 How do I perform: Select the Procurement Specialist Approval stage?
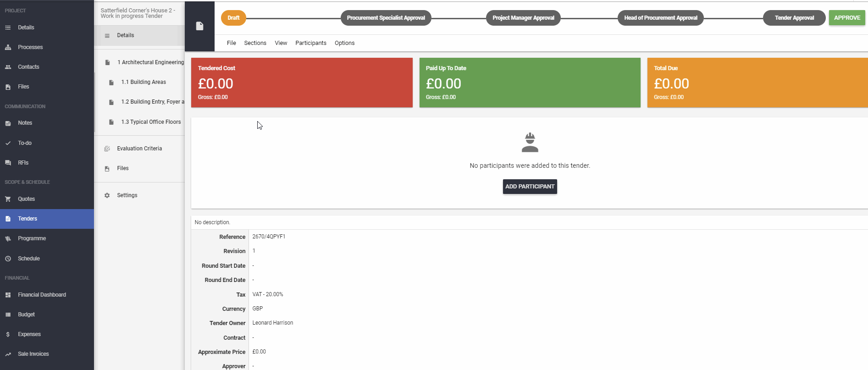pos(386,18)
